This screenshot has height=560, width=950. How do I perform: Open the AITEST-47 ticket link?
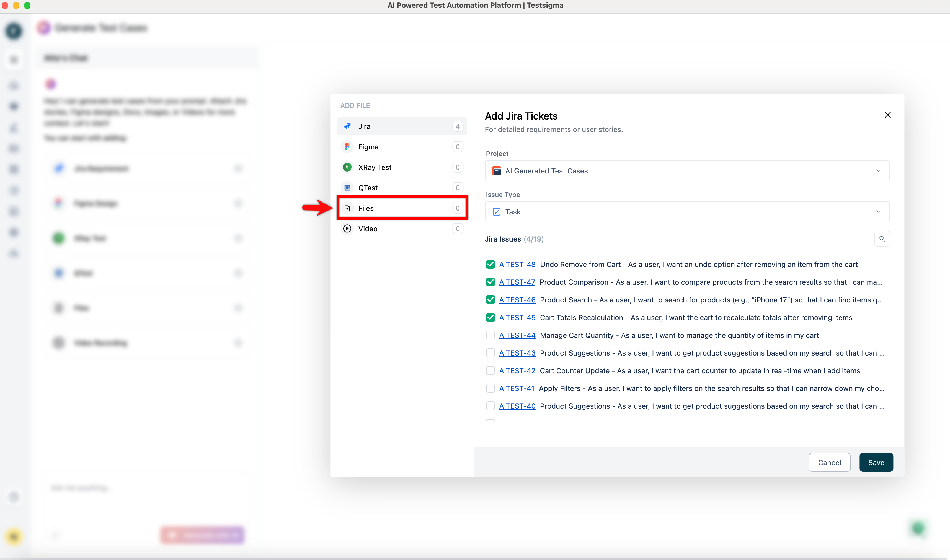click(517, 282)
